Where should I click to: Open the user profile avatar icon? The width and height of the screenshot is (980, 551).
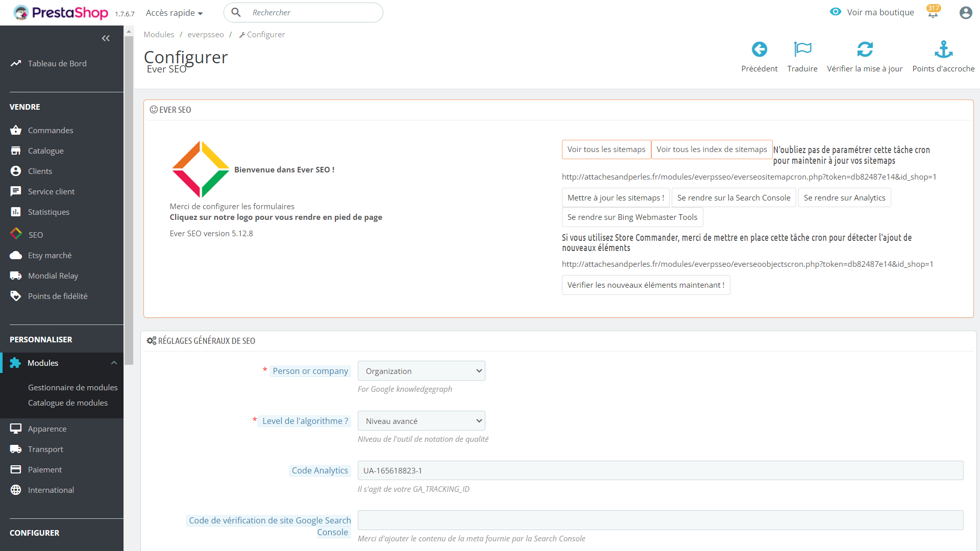click(965, 13)
